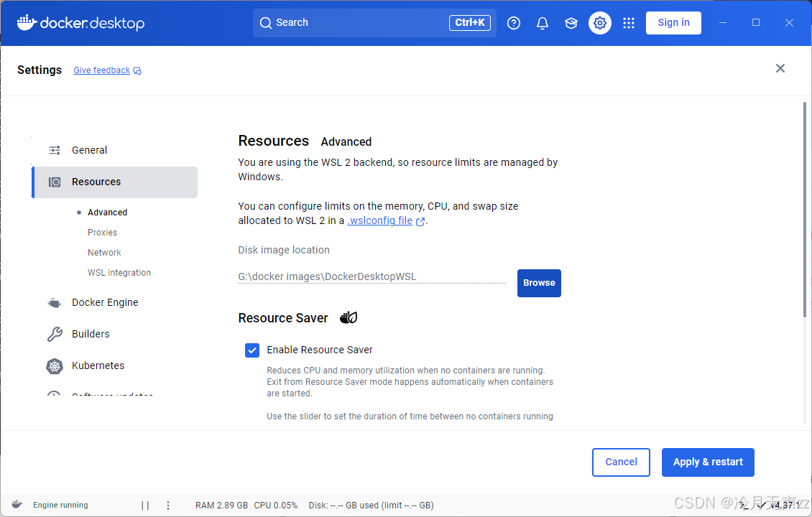The width and height of the screenshot is (812, 517).
Task: Click the Builders wrench icon
Action: 55,335
